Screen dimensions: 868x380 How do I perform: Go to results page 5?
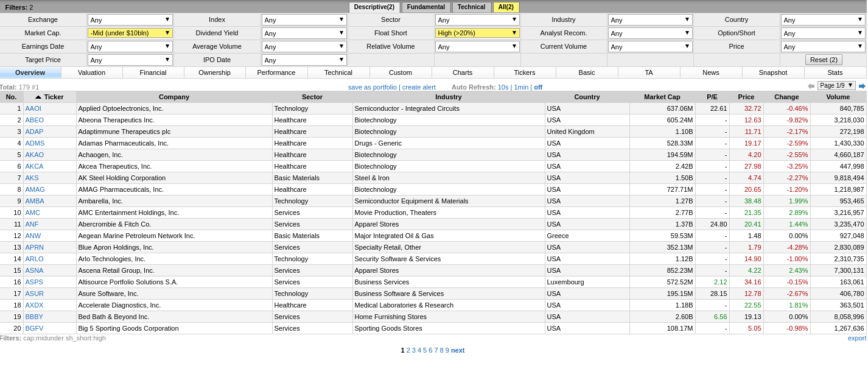pyautogui.click(x=425, y=350)
